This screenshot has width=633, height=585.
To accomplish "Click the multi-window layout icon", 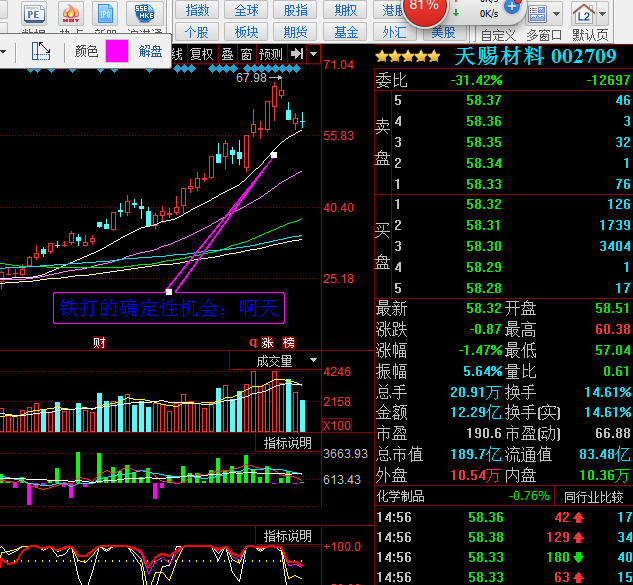I will (537, 14).
